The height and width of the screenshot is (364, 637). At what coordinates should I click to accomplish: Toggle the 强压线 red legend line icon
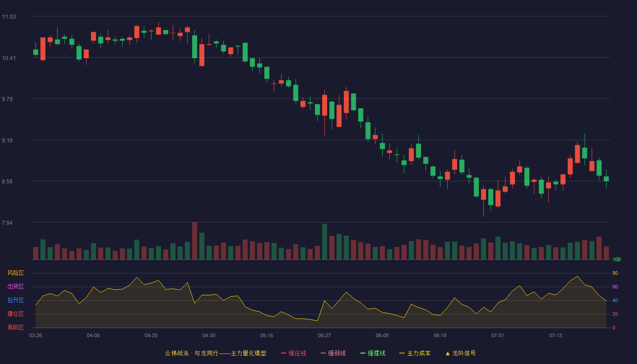[x=284, y=353]
